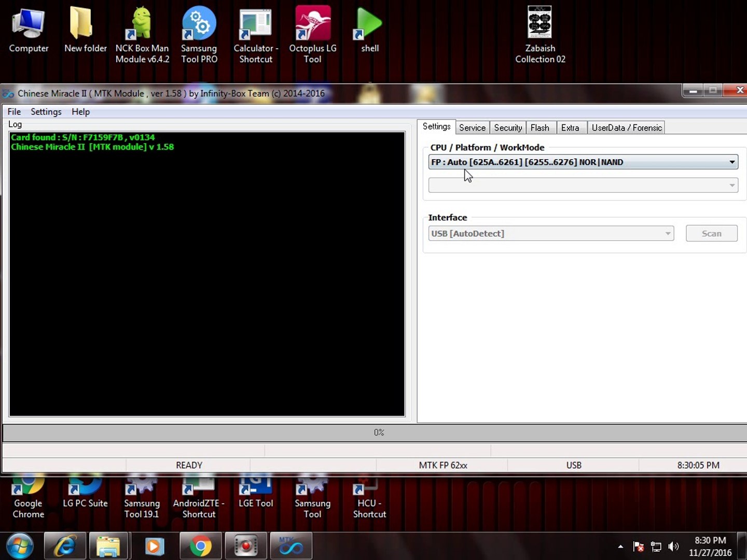The height and width of the screenshot is (560, 747).
Task: Open the File menu
Action: tap(14, 111)
